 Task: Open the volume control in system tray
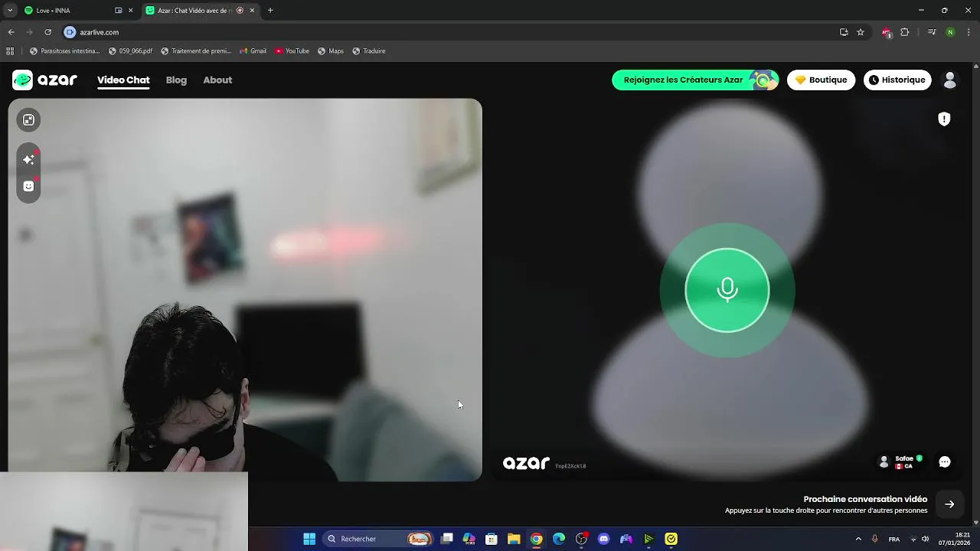tap(926, 539)
